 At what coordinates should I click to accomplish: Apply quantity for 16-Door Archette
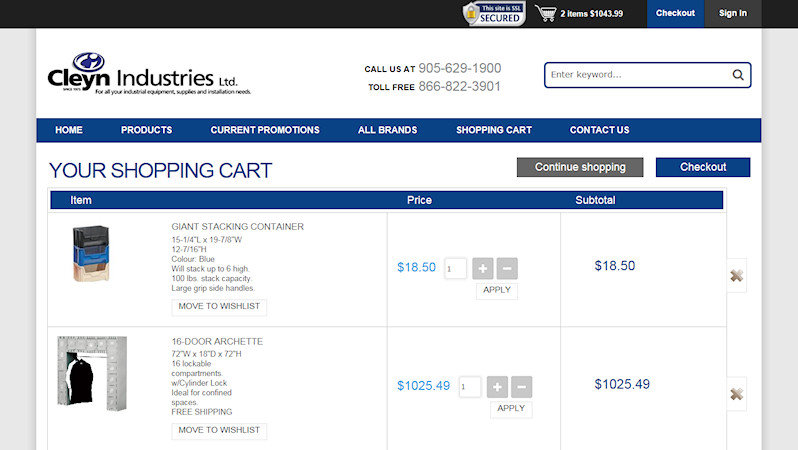coord(511,409)
